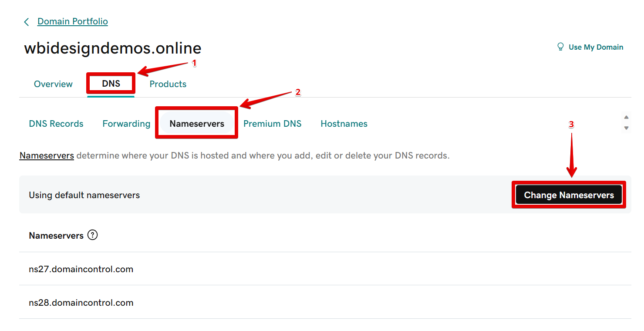Viewport: 644px width, 331px height.
Task: Click the wbidesigndemos.online domain heading
Action: 112,48
